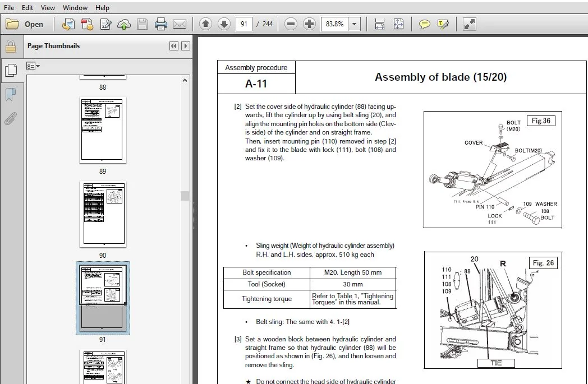Select the Highlight text tool

443,24
